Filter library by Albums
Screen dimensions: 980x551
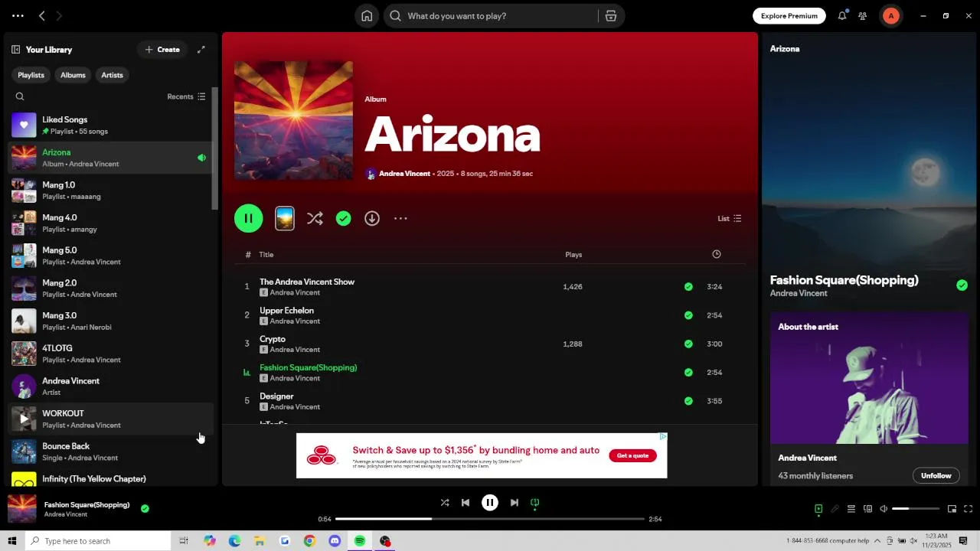[x=73, y=75]
